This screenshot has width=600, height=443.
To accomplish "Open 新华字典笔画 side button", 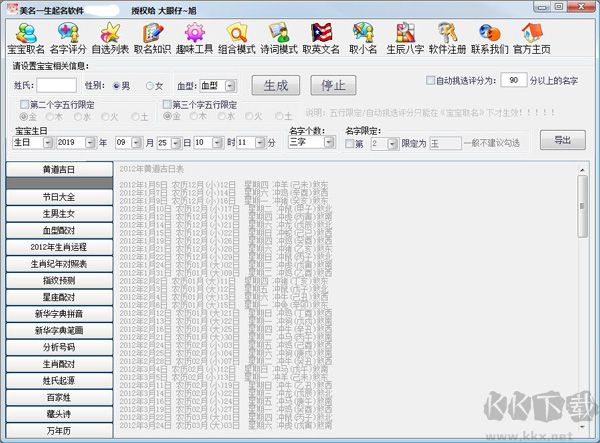I will pos(59,331).
